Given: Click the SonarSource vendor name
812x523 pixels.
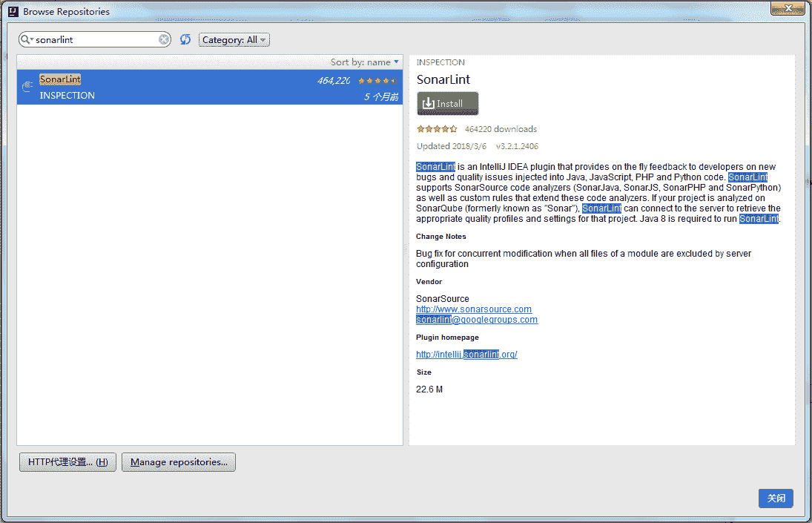Looking at the screenshot, I should (443, 299).
